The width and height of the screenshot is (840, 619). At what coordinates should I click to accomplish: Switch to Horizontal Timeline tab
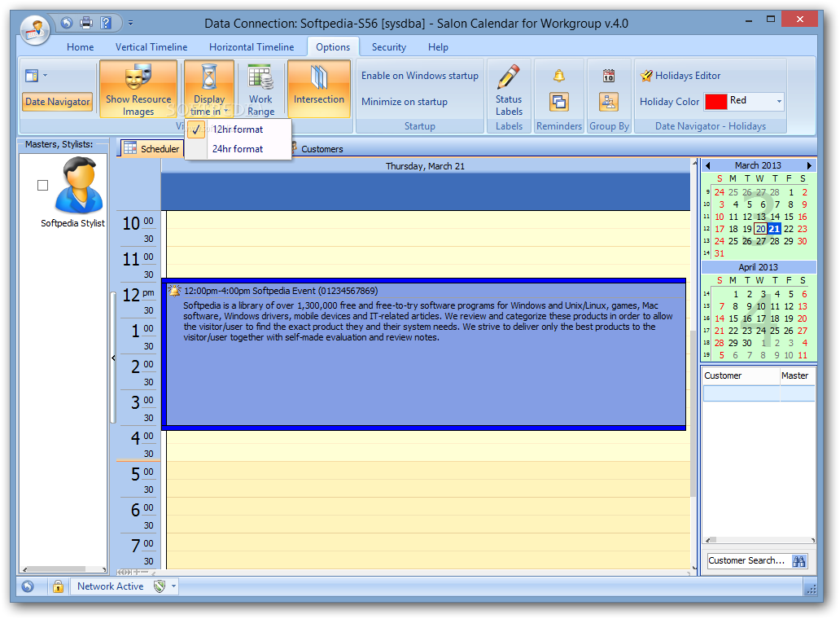[252, 47]
